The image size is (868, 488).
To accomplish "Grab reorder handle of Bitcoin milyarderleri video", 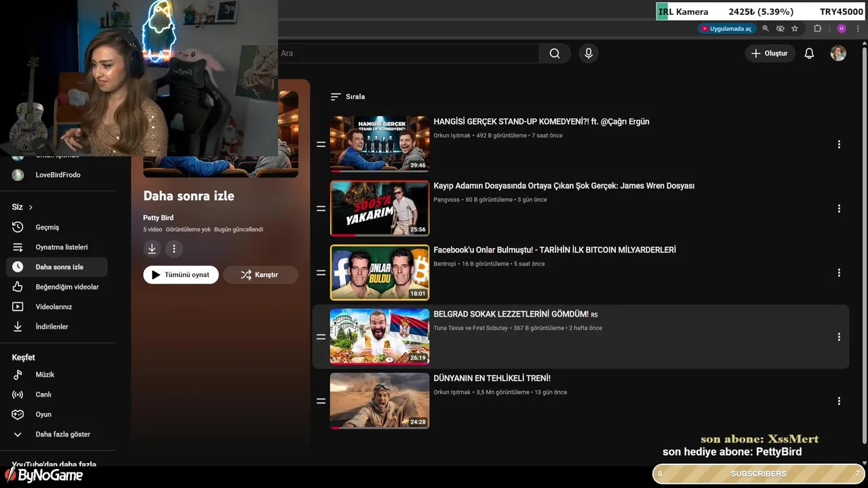I will (321, 272).
